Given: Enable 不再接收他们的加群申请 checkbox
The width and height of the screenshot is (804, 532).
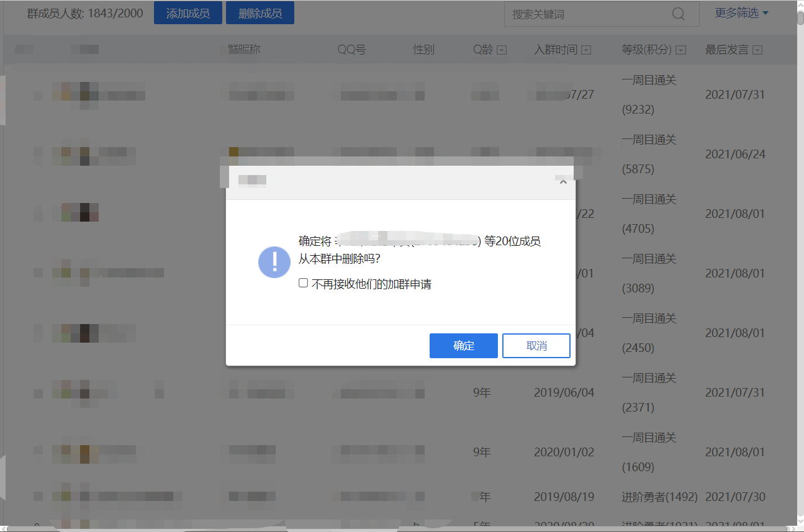Looking at the screenshot, I should (303, 282).
